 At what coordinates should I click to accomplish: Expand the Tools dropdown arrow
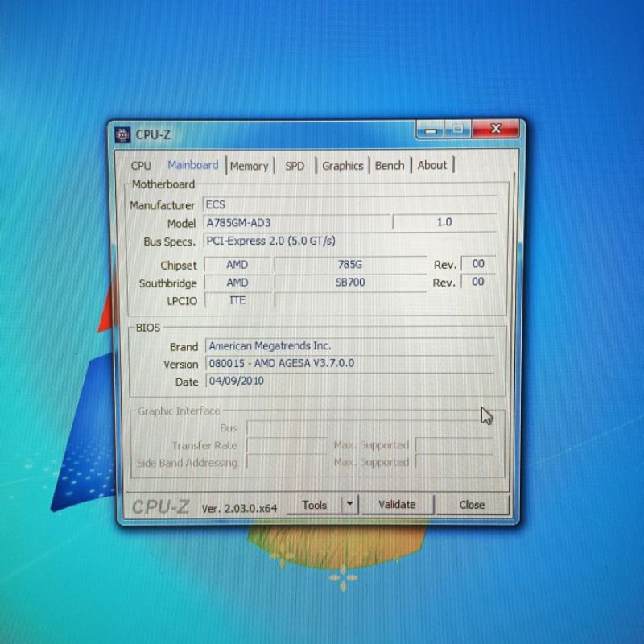tap(349, 505)
